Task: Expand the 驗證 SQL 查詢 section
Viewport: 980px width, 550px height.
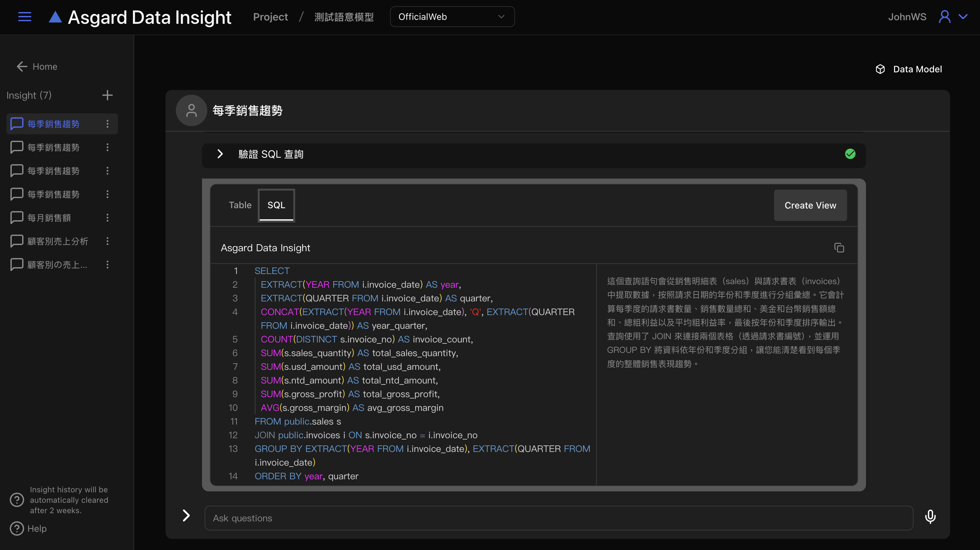Action: pyautogui.click(x=220, y=154)
